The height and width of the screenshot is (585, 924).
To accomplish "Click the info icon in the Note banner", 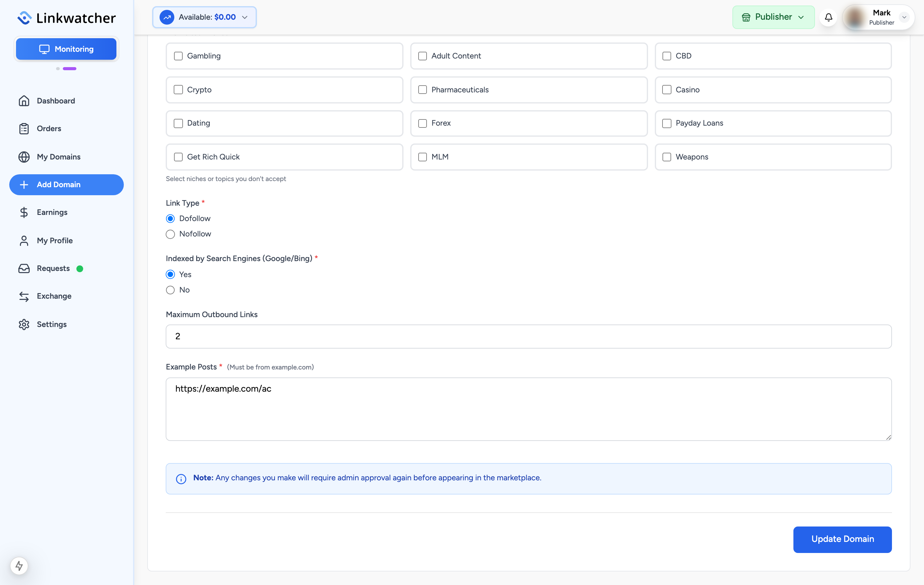I will [x=181, y=479].
